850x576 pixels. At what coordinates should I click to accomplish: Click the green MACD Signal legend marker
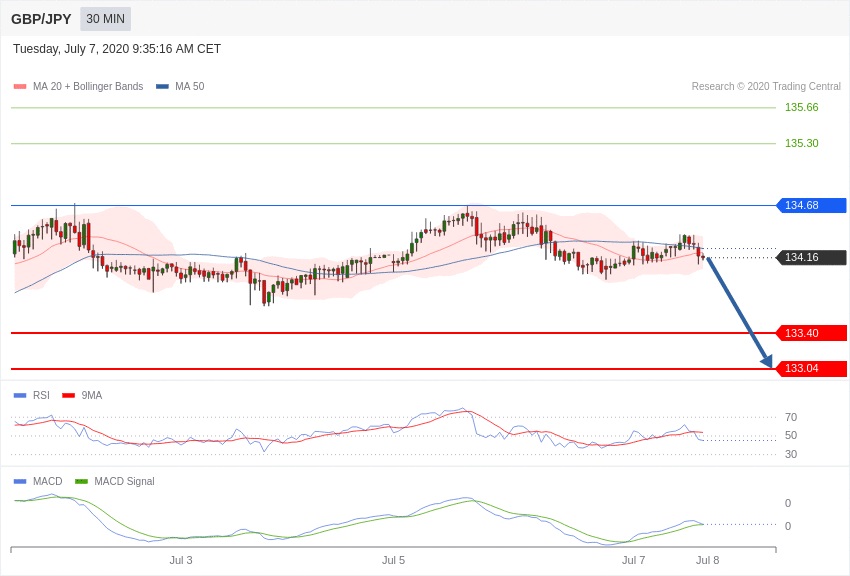click(x=81, y=481)
